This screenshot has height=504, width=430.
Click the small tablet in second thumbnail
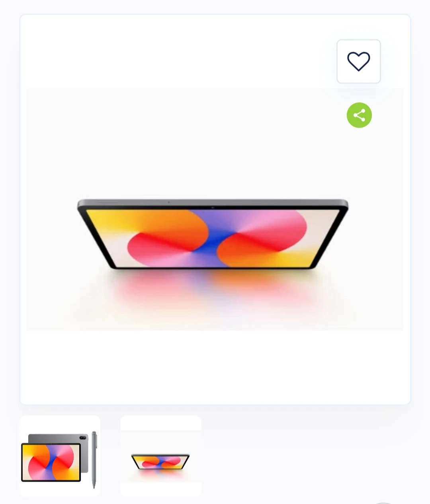(x=160, y=461)
